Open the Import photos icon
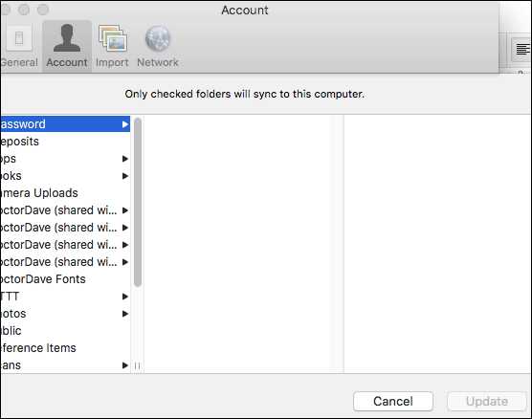This screenshot has height=419, width=532. [x=113, y=38]
